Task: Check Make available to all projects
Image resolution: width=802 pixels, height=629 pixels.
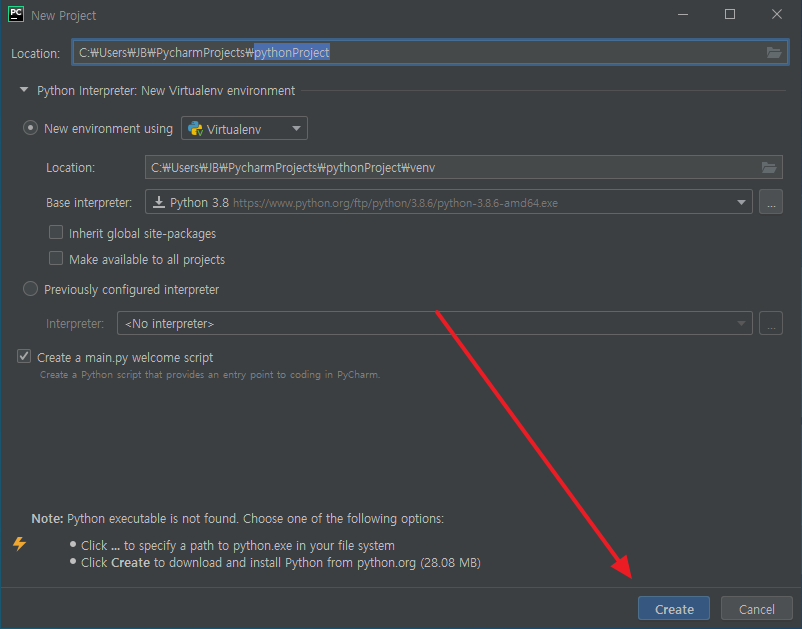Action: [56, 258]
